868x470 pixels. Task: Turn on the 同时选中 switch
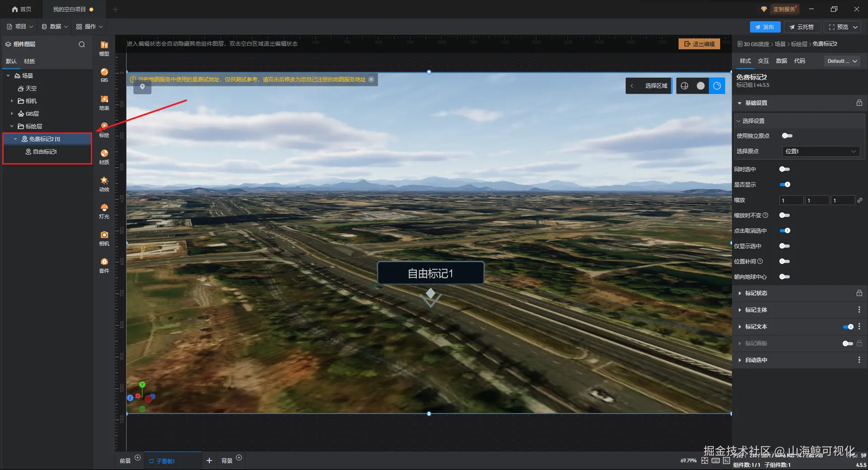(785, 169)
